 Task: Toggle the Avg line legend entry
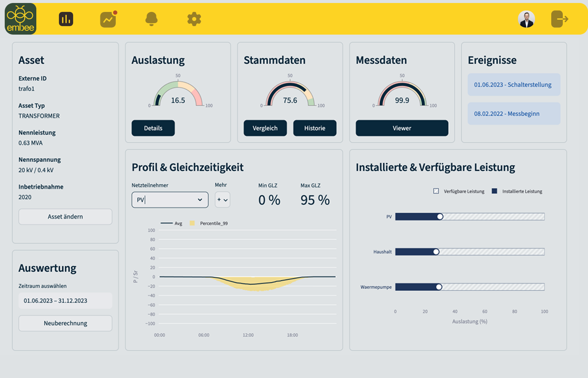167,223
